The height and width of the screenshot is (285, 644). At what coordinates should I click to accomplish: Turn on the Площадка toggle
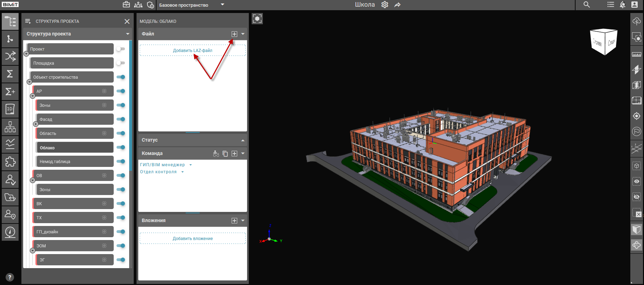(120, 63)
